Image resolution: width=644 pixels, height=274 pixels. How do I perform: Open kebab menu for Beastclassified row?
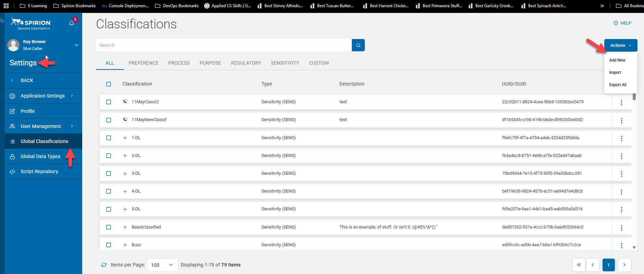point(621,227)
